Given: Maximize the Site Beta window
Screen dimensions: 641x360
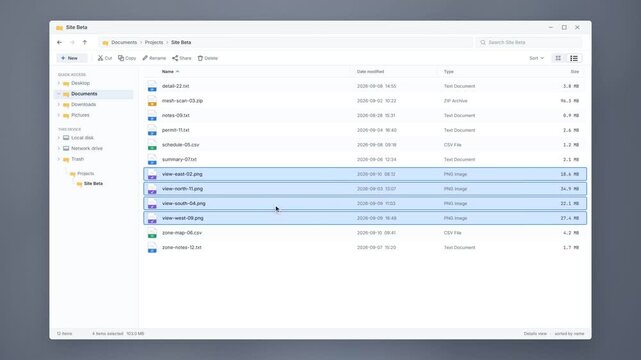Looking at the screenshot, I should coord(564,27).
